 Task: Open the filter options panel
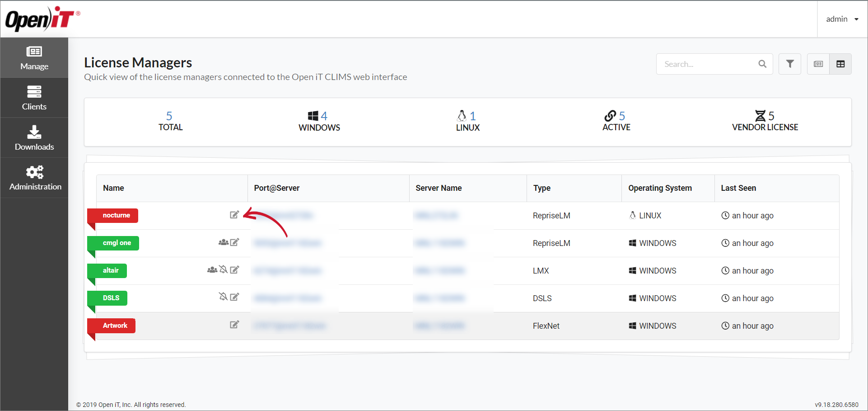click(790, 64)
